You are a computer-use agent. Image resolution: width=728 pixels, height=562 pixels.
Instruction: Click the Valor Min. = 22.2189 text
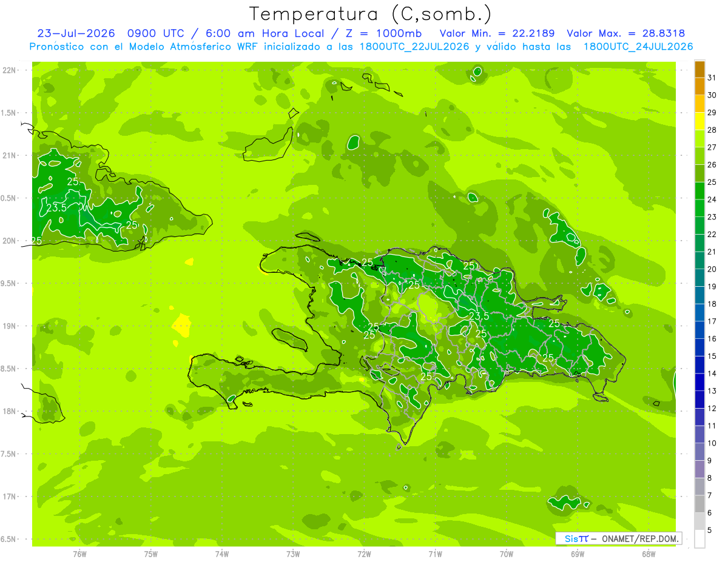coord(499,33)
